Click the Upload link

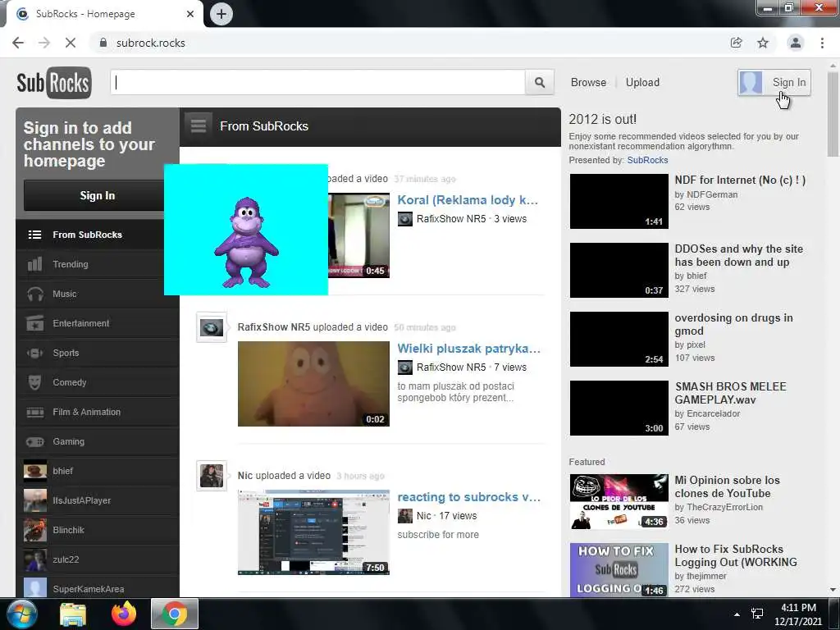pyautogui.click(x=642, y=83)
